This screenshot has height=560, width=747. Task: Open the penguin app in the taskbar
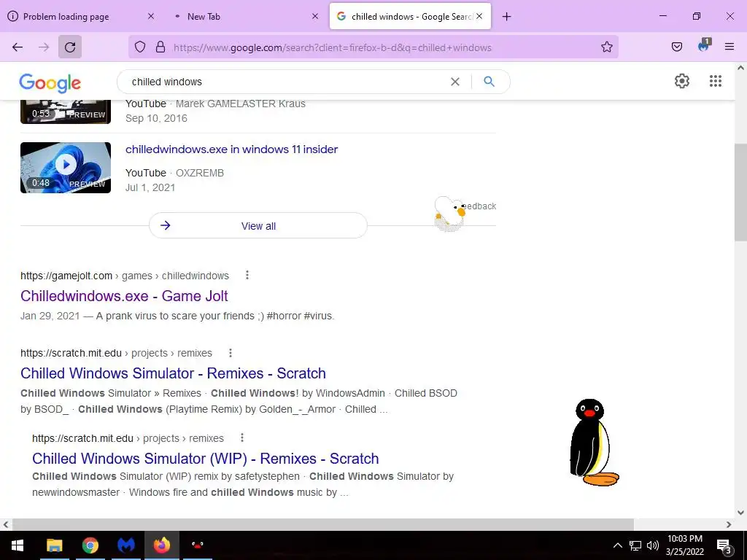[x=198, y=545]
